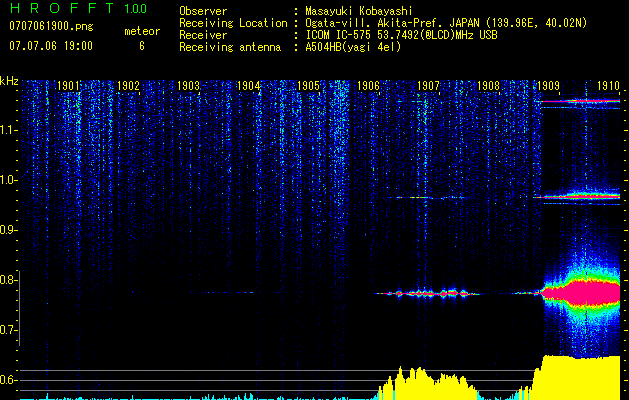Click the Receiving antenna label
Screen dimensions: 629x400
pyautogui.click(x=230, y=47)
